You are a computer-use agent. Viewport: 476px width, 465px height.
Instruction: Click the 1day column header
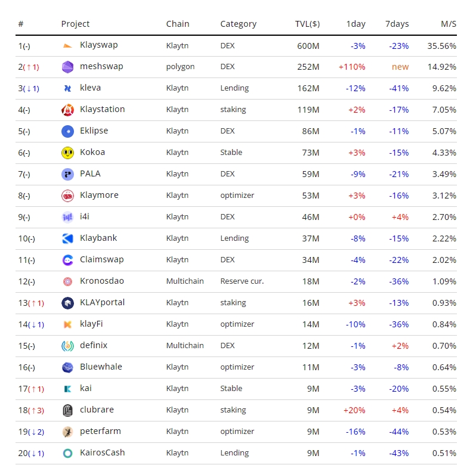[356, 24]
